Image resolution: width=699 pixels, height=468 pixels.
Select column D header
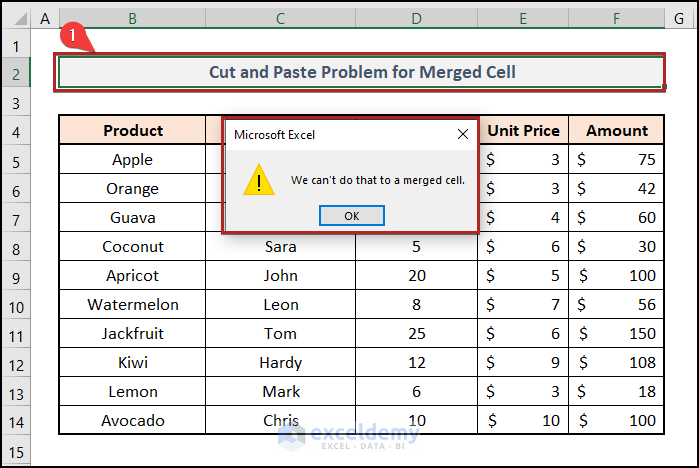[x=417, y=19]
